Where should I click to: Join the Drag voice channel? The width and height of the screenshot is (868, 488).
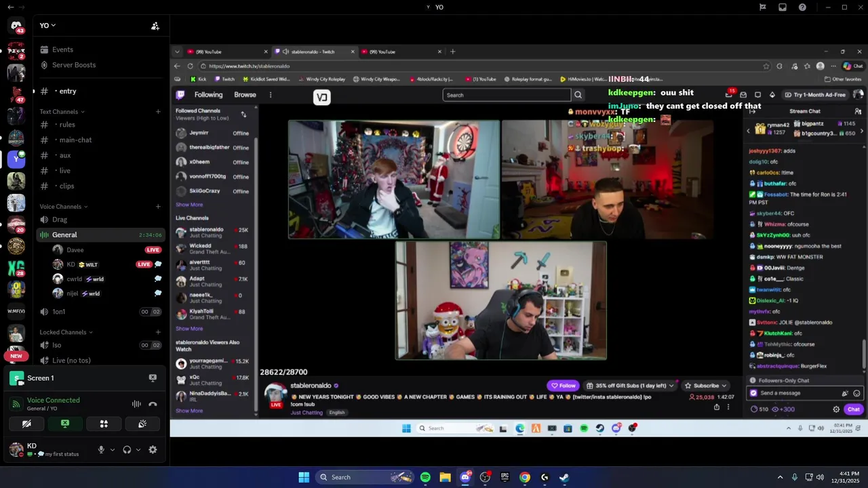pyautogui.click(x=100, y=220)
